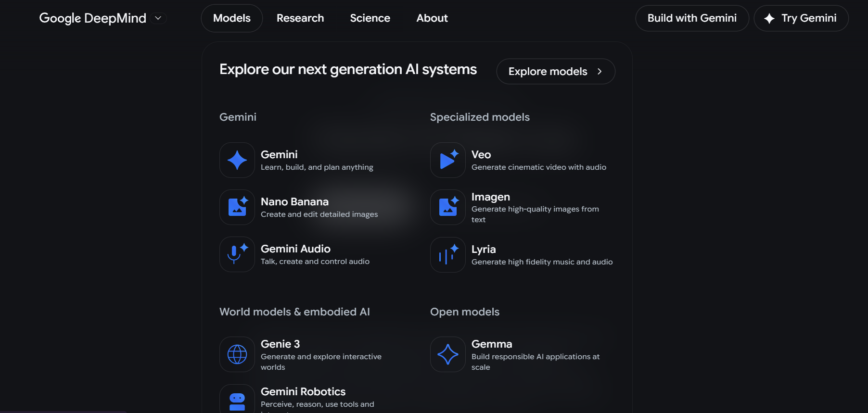Click the arrow in Explore models button
Screen dimensions: 868x413
tap(600, 71)
